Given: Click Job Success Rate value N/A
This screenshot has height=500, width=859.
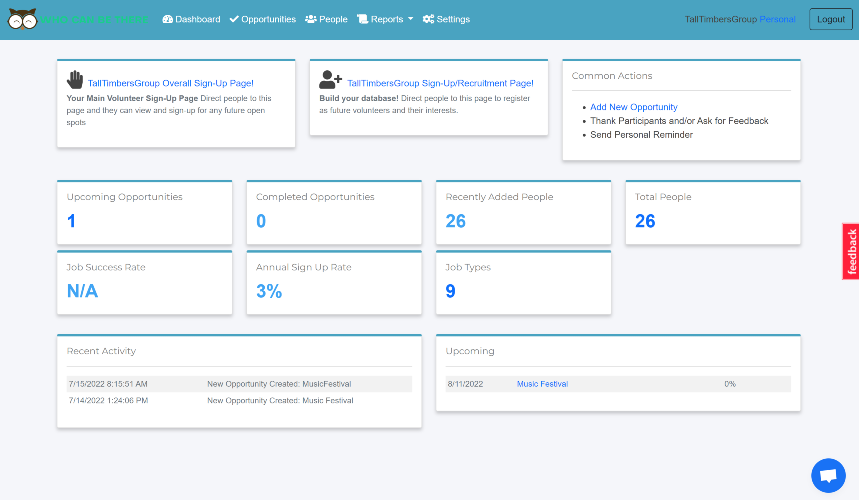Looking at the screenshot, I should (82, 291).
